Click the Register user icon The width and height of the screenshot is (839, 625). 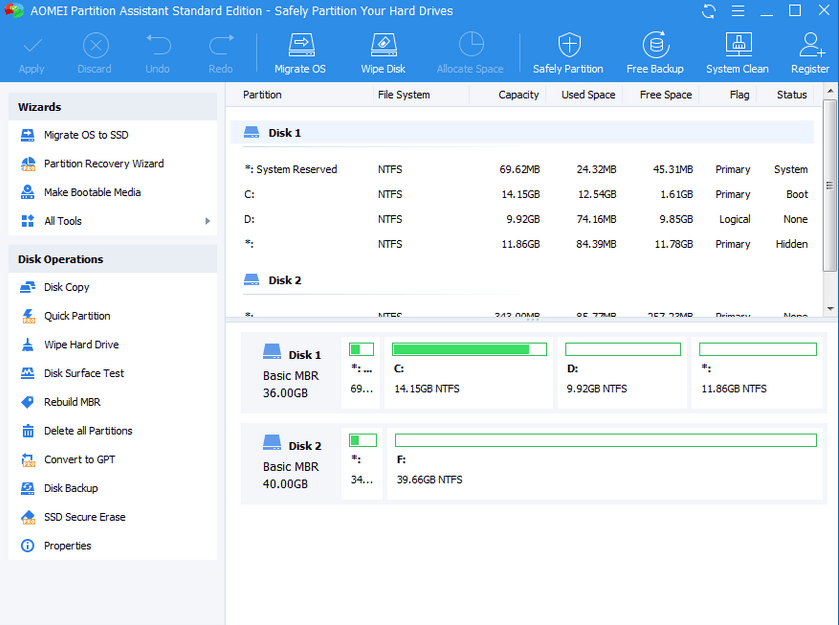click(x=810, y=53)
